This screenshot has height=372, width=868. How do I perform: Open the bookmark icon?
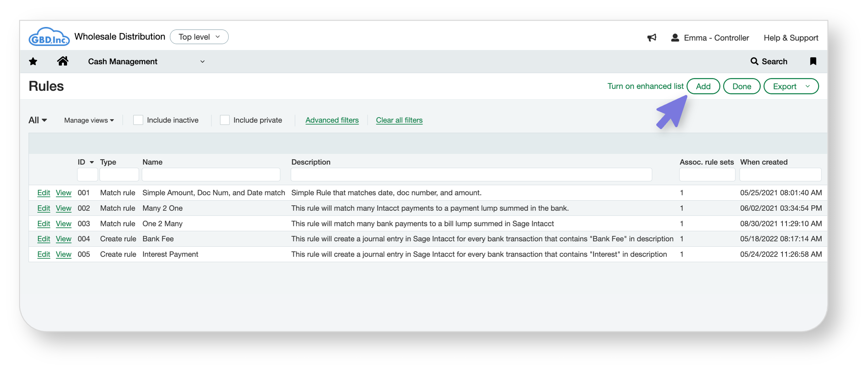point(813,61)
